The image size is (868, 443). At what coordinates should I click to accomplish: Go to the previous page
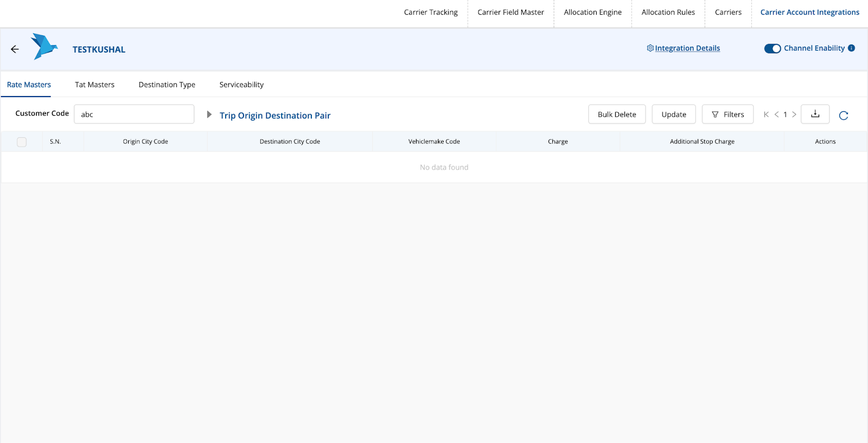(x=776, y=115)
